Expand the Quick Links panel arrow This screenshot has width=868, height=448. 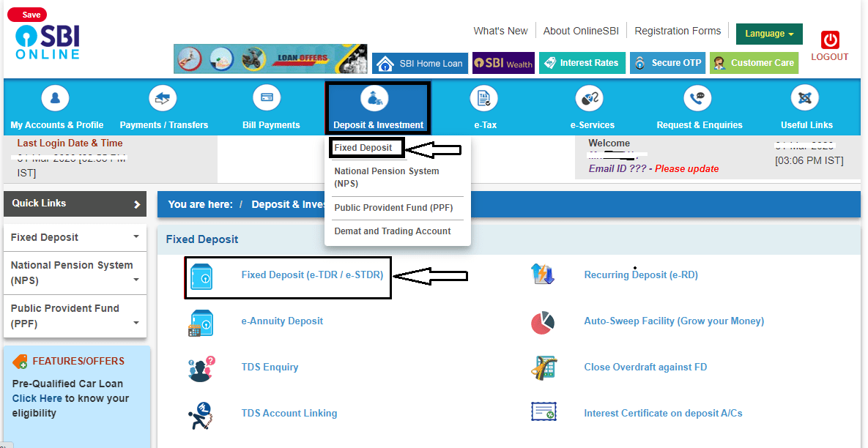pos(137,204)
